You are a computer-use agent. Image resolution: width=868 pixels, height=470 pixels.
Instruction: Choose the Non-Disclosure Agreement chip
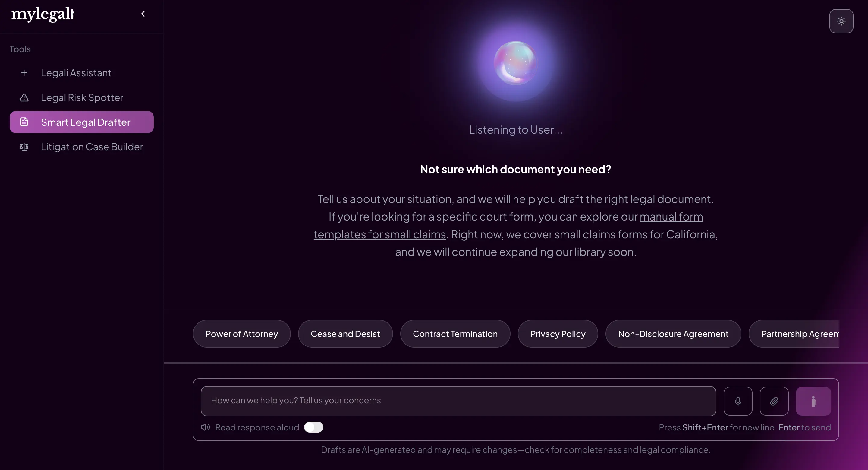pos(673,334)
